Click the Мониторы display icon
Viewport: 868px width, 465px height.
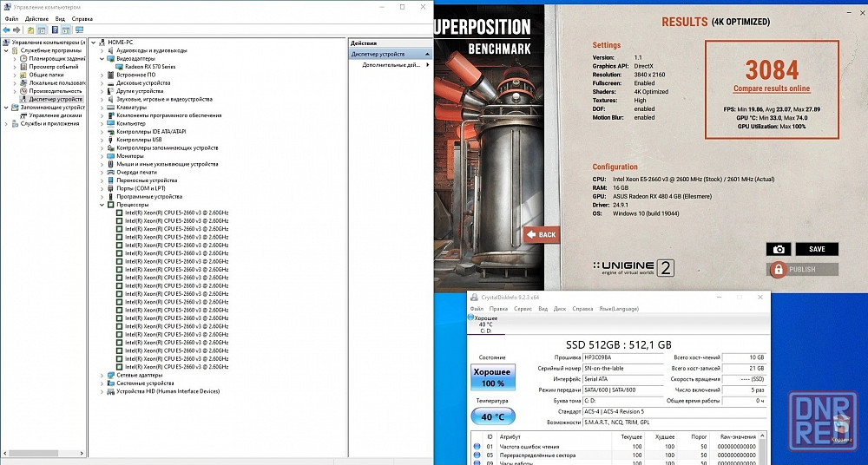pos(111,155)
